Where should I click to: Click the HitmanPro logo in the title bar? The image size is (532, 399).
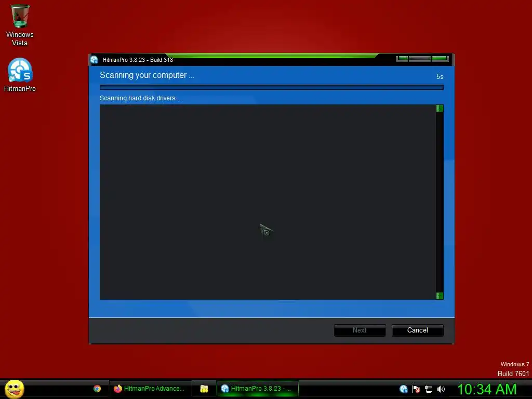pos(94,60)
